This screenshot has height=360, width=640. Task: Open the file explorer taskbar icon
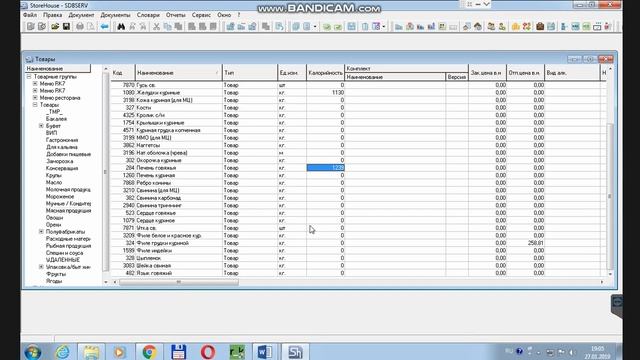[x=91, y=352]
